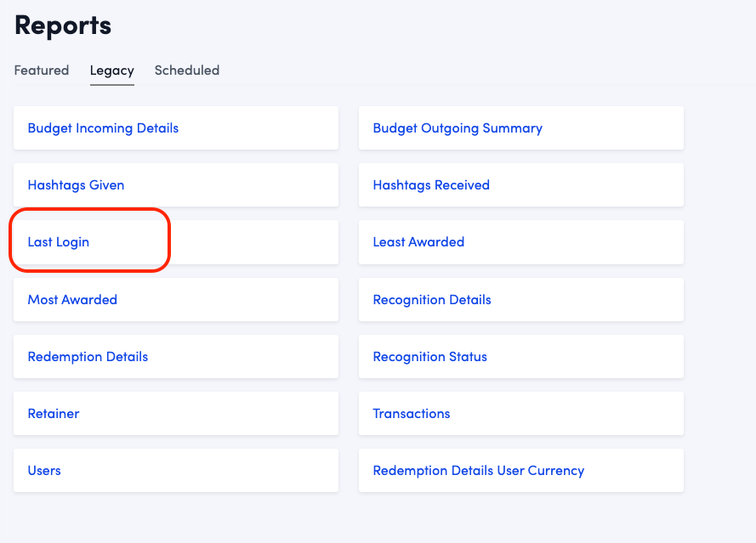Image resolution: width=756 pixels, height=543 pixels.
Task: Open the Budget Outgoing Summary report
Action: click(x=458, y=128)
